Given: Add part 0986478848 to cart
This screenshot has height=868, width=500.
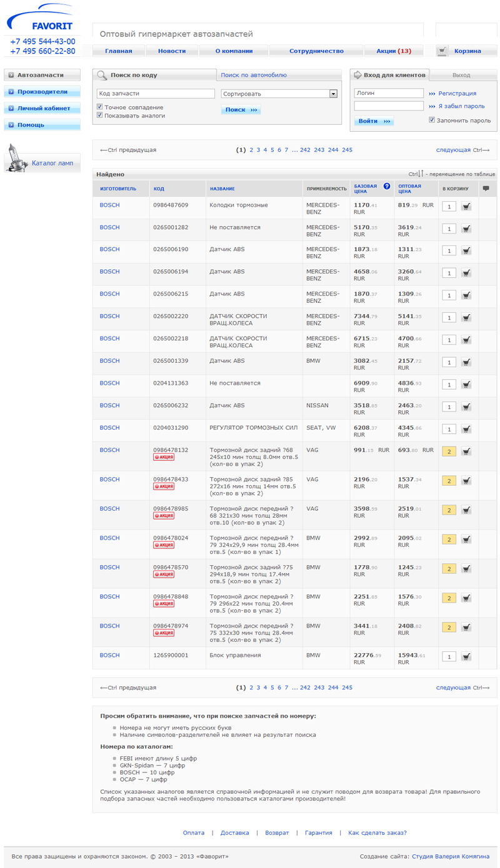Looking at the screenshot, I should coord(466,599).
